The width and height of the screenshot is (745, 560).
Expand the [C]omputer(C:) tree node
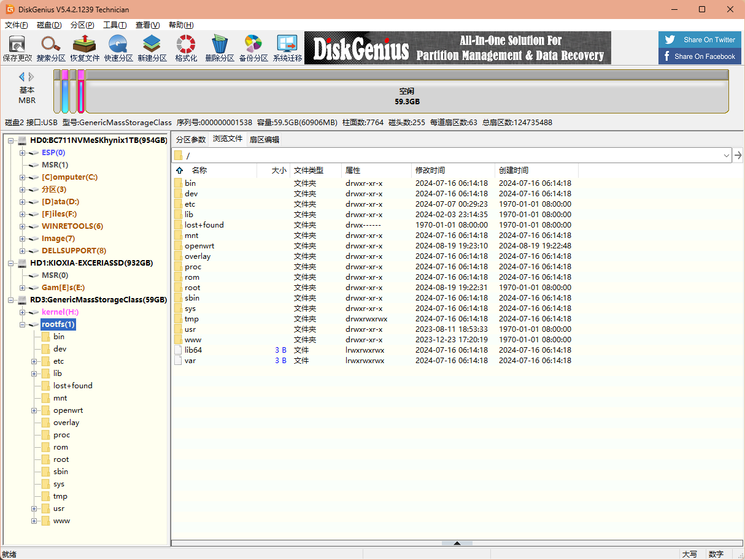pyautogui.click(x=23, y=177)
